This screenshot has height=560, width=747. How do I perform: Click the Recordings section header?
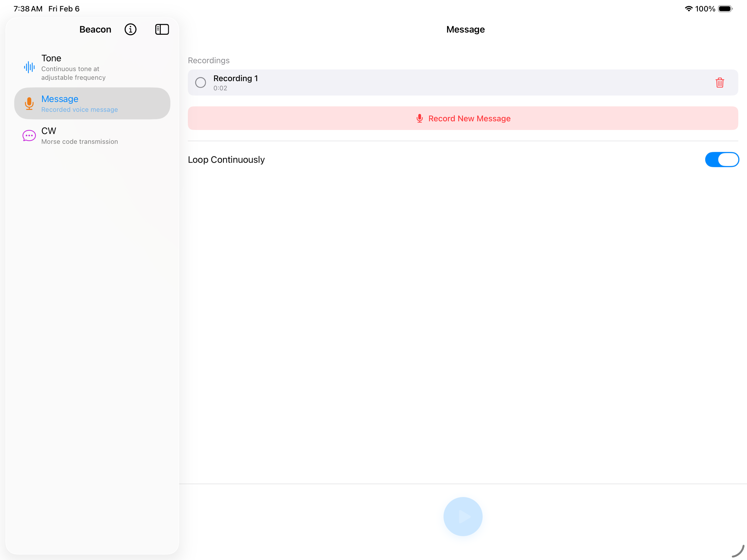tap(208, 60)
